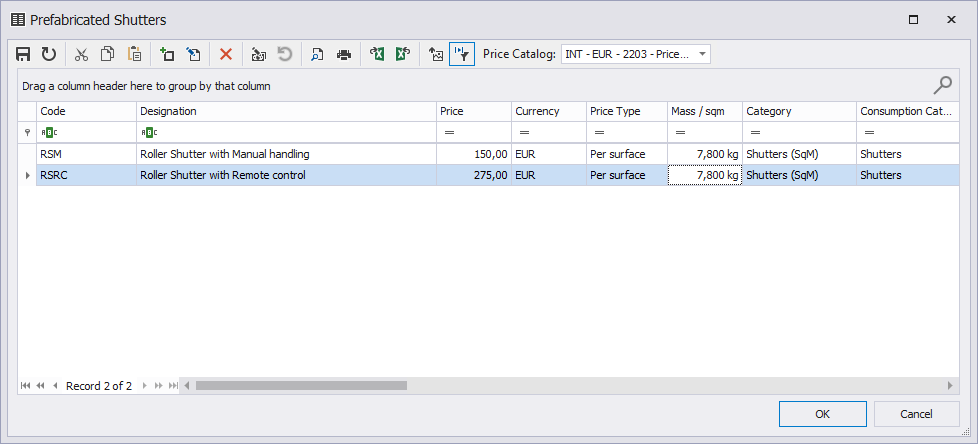Click the magnifying glass search icon in the group panel
The image size is (978, 444).
click(942, 85)
